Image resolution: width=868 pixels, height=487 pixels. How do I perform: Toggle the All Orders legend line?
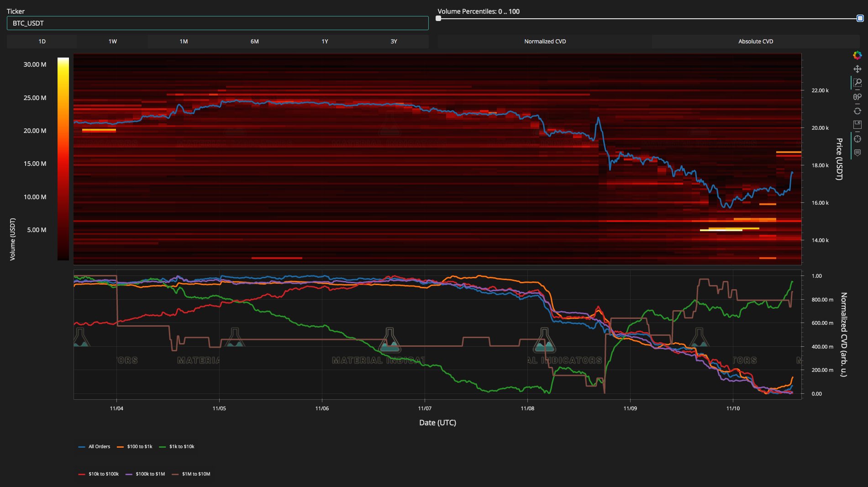point(99,446)
